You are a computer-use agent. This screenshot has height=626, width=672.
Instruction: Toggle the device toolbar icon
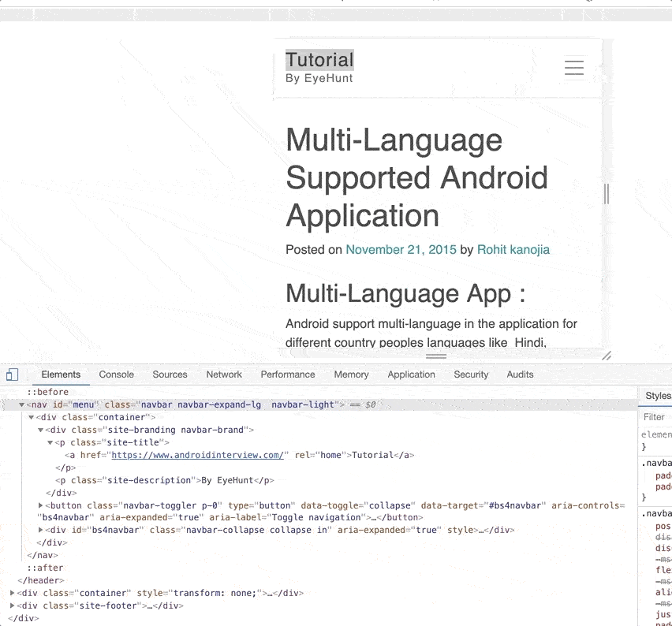(12, 374)
